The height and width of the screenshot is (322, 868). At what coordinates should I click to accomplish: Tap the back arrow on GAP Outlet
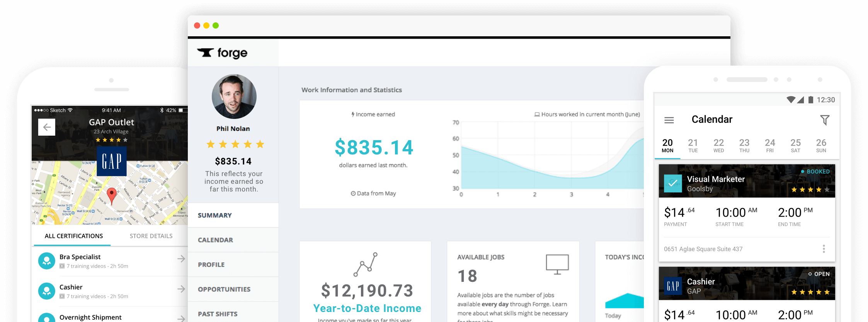(47, 127)
